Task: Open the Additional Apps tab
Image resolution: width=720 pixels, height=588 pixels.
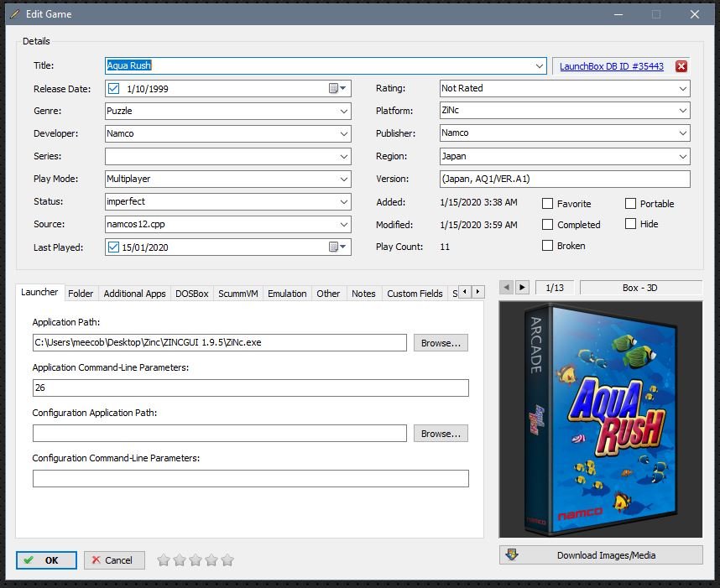Action: click(x=134, y=294)
